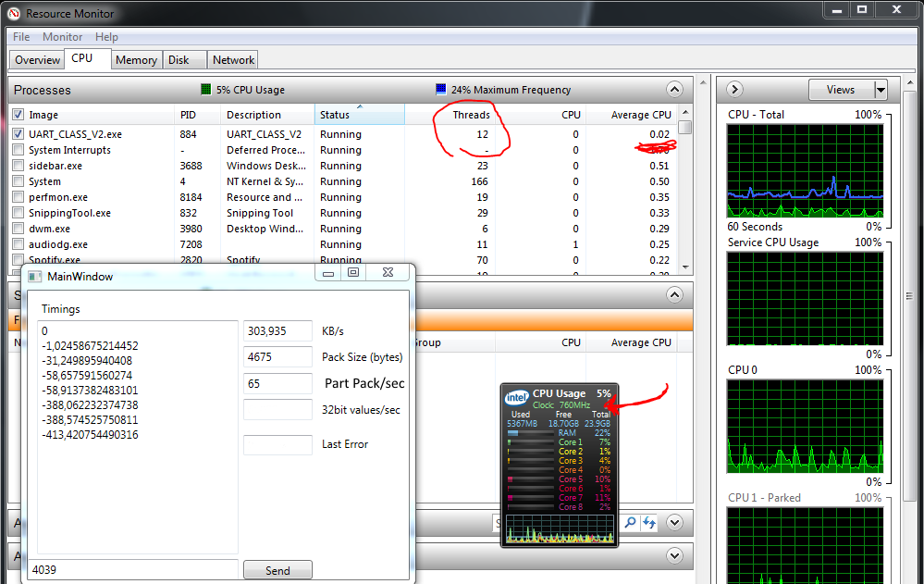The height and width of the screenshot is (584, 924).
Task: Click the CPU gadget history graph
Action: [560, 528]
